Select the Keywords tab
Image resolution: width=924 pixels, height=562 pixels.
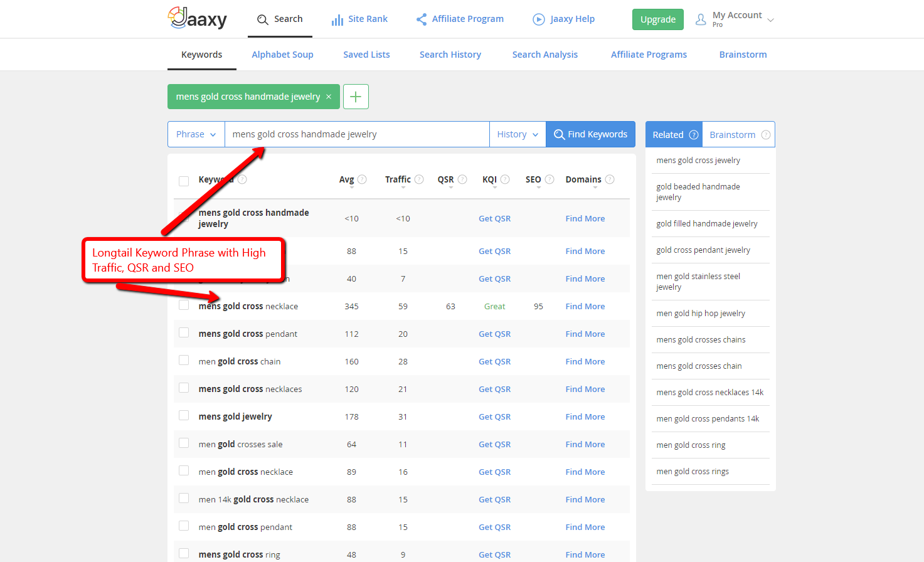(x=201, y=55)
